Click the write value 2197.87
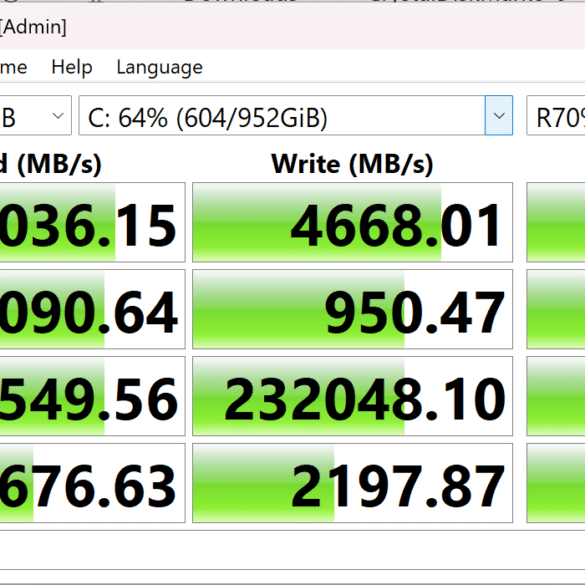 [353, 483]
